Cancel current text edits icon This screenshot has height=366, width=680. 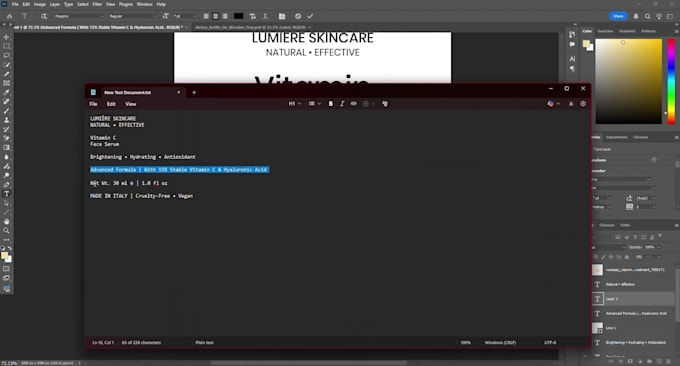[298, 16]
